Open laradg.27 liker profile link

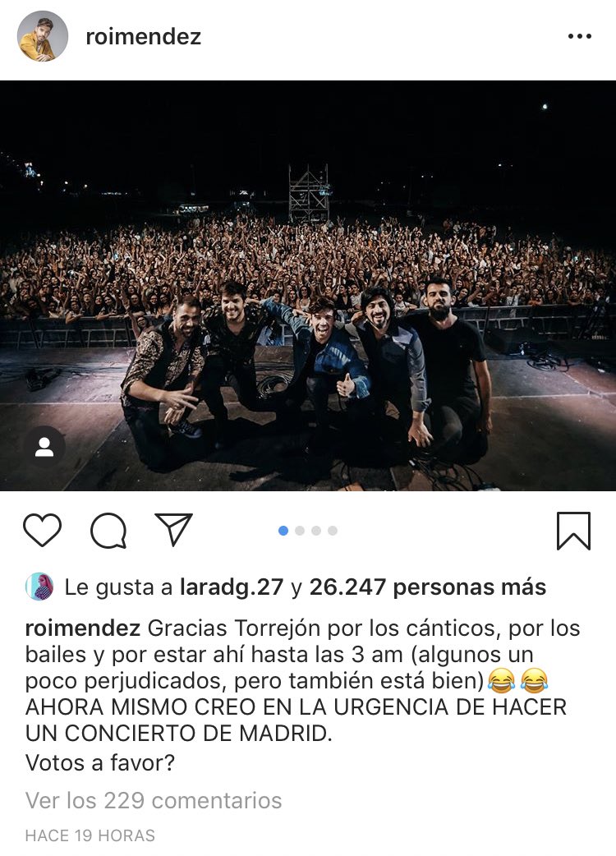click(232, 587)
